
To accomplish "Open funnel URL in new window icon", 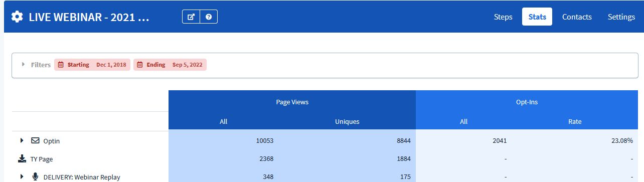I will click(191, 17).
